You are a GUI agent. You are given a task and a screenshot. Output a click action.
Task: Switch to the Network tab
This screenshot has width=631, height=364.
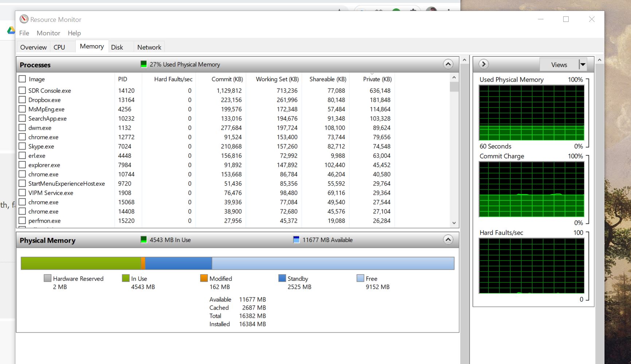point(149,47)
